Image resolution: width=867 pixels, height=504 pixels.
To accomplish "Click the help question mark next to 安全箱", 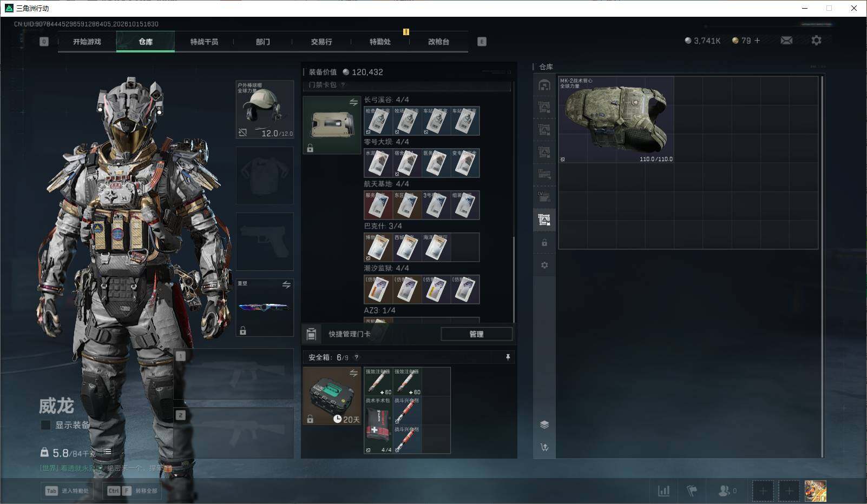I will click(x=356, y=357).
